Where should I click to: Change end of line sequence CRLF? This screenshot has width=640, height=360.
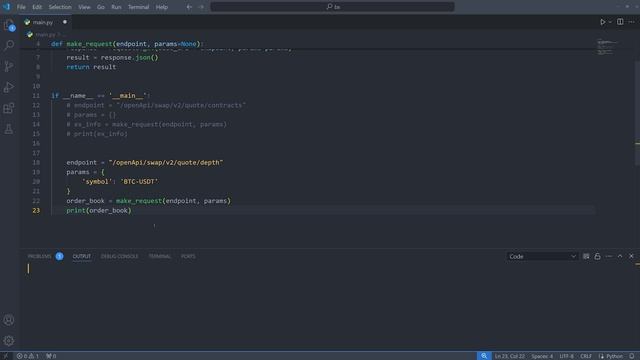(x=586, y=356)
